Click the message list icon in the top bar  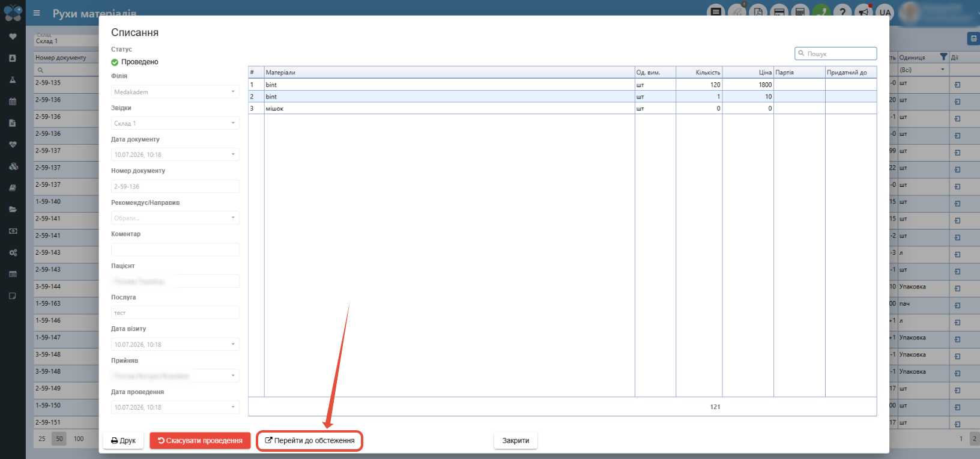coord(716,11)
